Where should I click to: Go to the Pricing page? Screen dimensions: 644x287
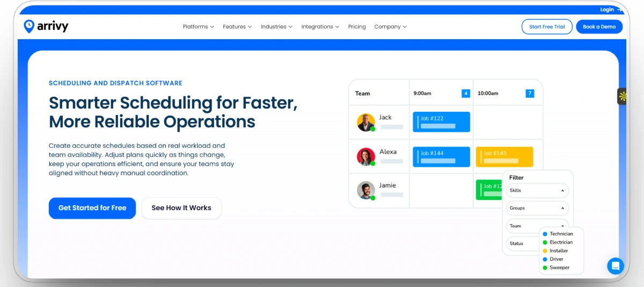point(357,27)
